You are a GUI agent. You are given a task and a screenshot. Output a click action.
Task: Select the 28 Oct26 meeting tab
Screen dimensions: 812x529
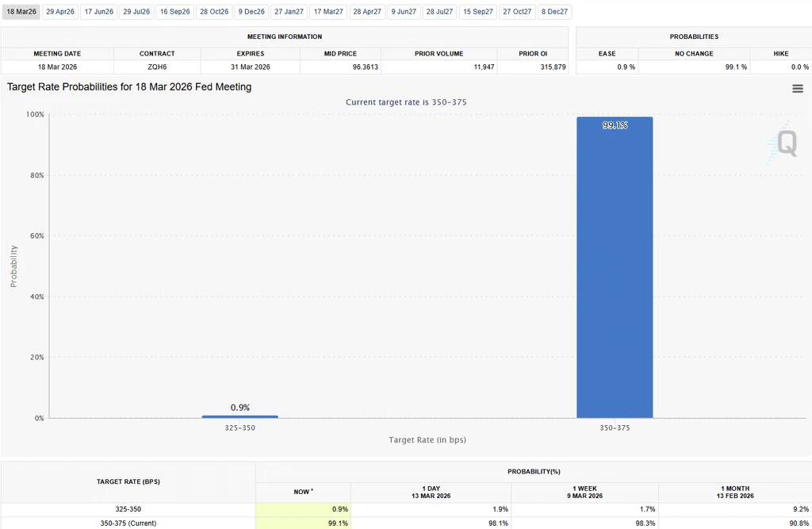[214, 11]
